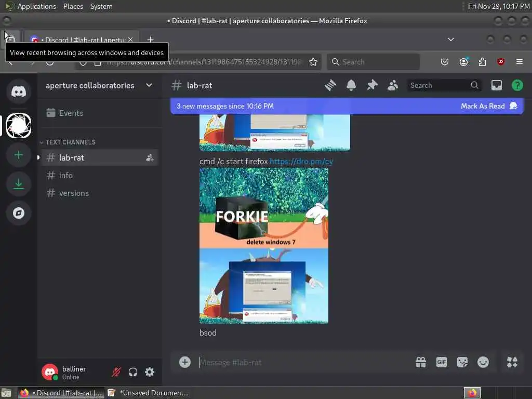Screen dimensions: 532x399
Task: Open Threads icon in channel header
Action: [330, 85]
